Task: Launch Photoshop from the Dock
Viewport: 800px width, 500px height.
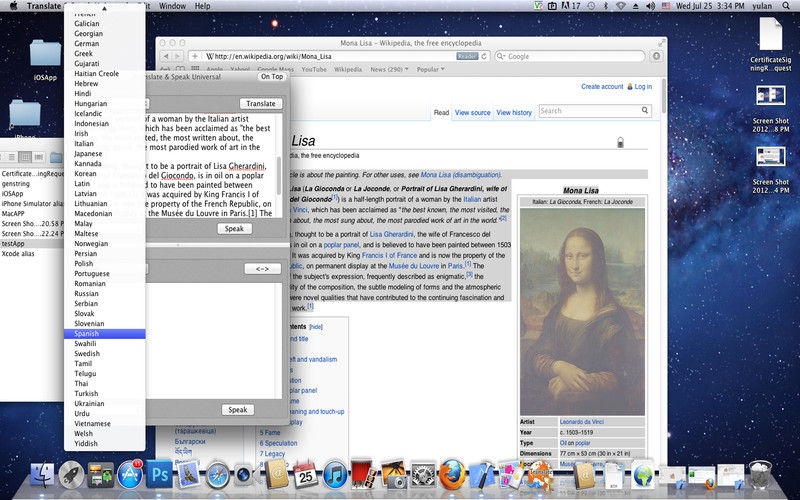Action: tap(159, 475)
